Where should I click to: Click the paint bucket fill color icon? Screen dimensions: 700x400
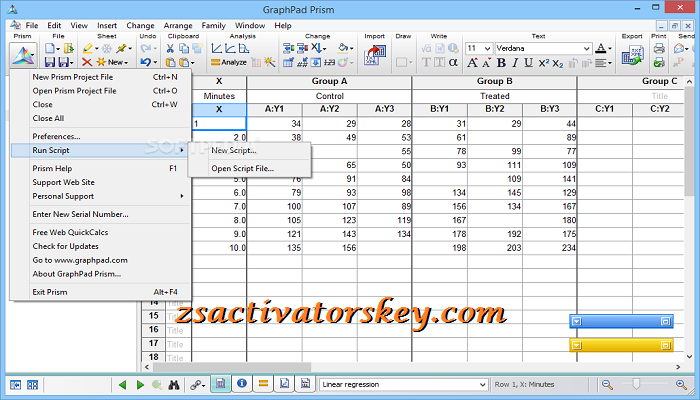(x=343, y=48)
